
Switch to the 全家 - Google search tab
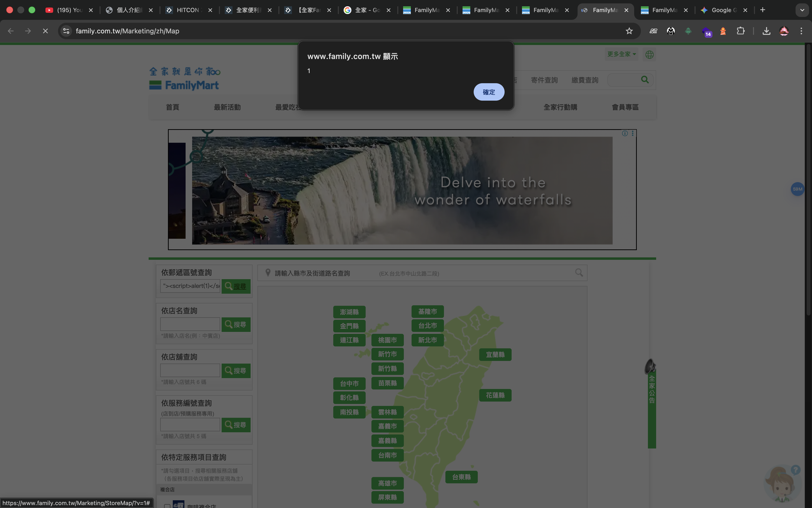[367, 10]
